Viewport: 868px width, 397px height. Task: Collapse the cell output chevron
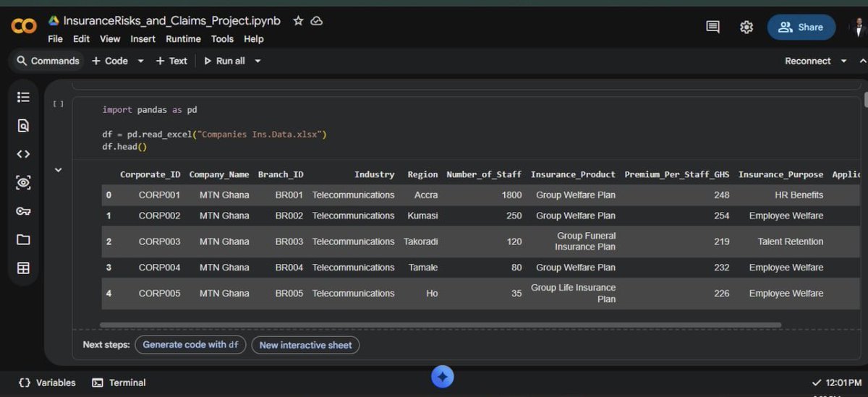(59, 170)
